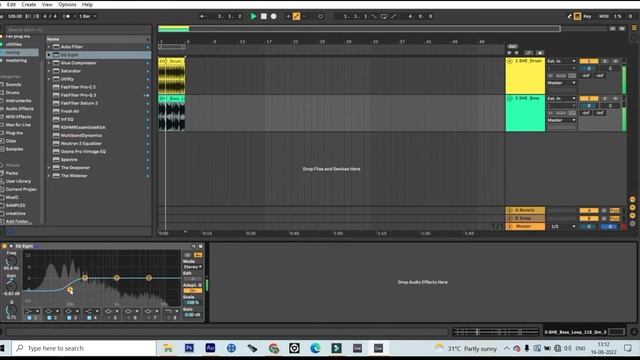Open Instruments category in browser
Screen dimensions: 640x360
click(x=18, y=101)
